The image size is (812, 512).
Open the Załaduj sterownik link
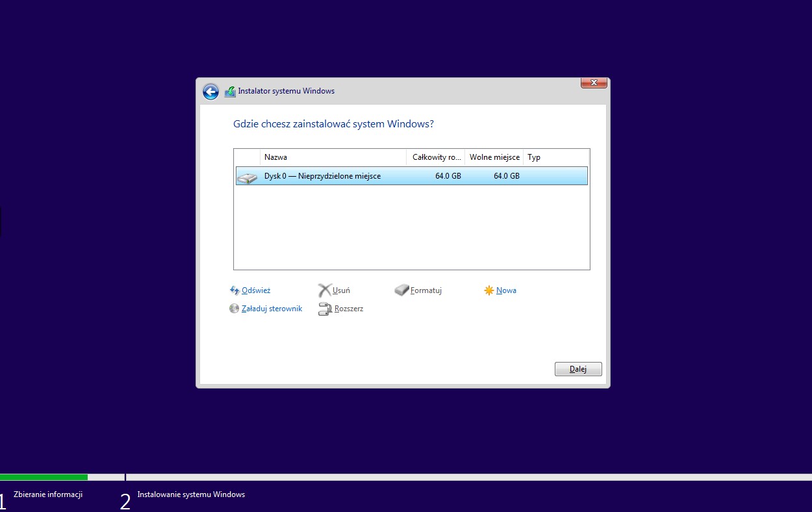(272, 309)
